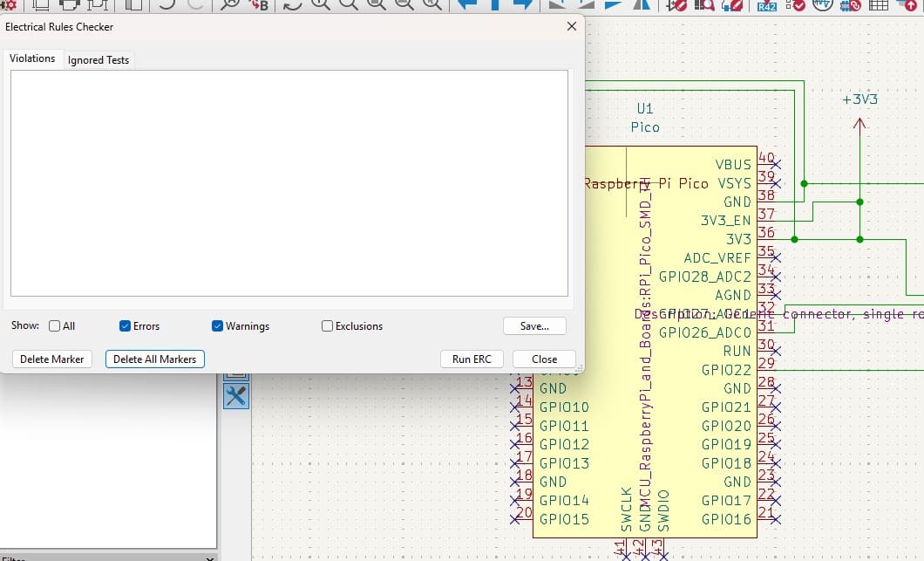Click the GPIO28_ADC2 pin name
Image resolution: width=924 pixels, height=561 pixels.
[705, 277]
